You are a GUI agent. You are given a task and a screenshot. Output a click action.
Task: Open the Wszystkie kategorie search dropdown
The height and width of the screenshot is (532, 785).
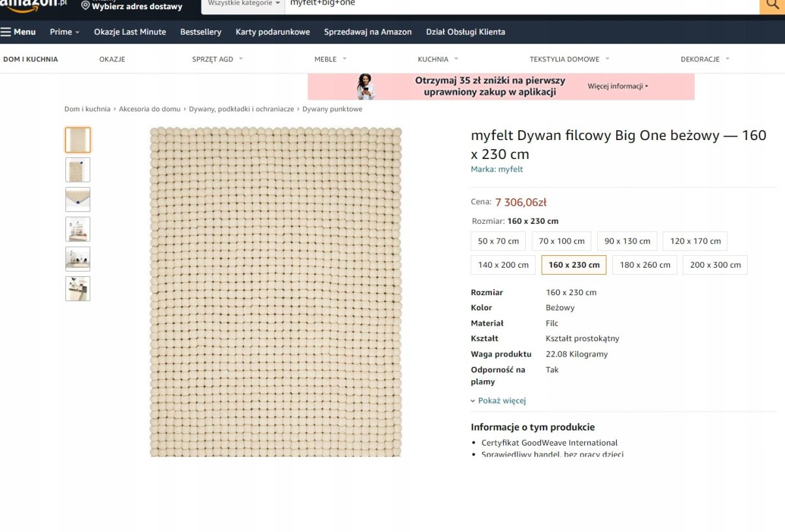[x=243, y=4]
